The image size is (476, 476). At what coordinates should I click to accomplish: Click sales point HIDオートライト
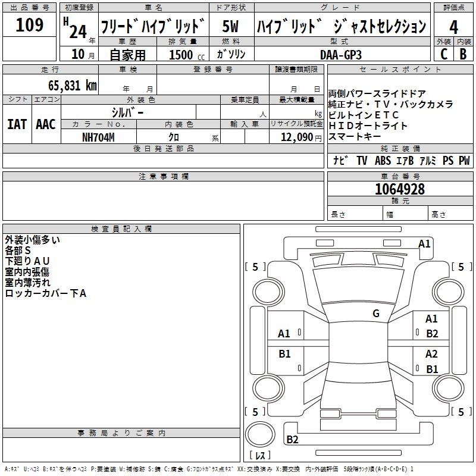click(368, 126)
